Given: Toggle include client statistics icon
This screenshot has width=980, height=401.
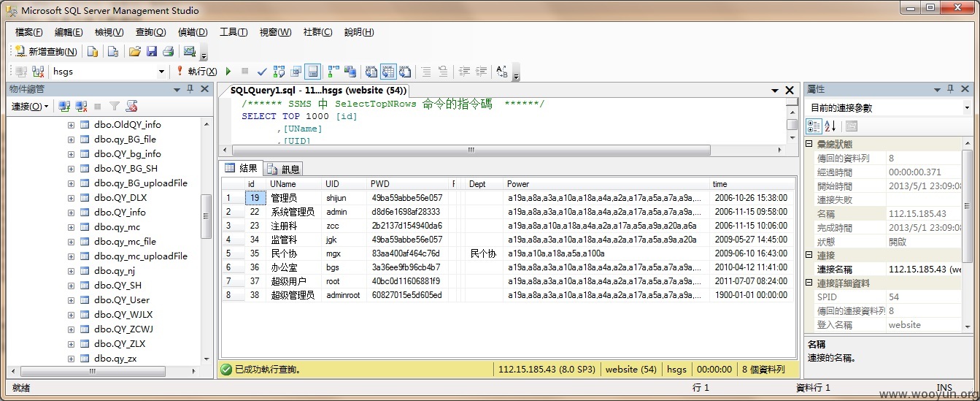Looking at the screenshot, I should pyautogui.click(x=350, y=72).
